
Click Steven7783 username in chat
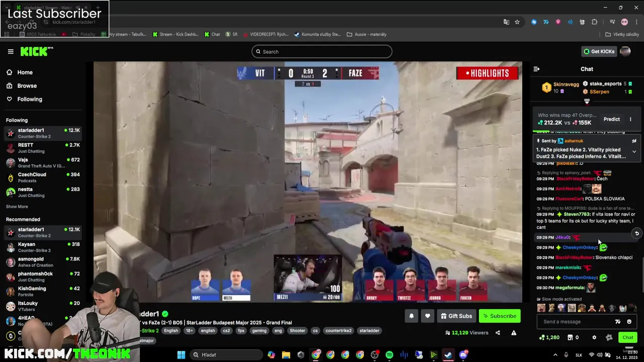(x=577, y=214)
